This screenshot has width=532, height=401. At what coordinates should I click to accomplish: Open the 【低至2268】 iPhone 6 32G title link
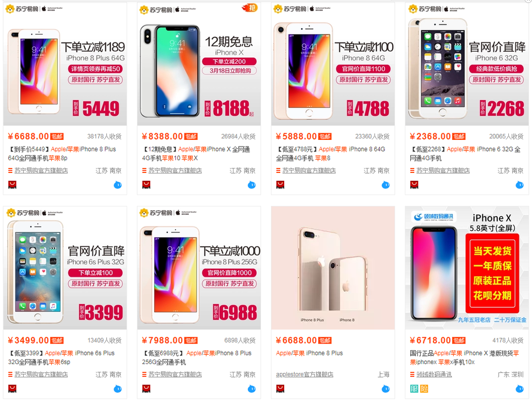click(465, 154)
